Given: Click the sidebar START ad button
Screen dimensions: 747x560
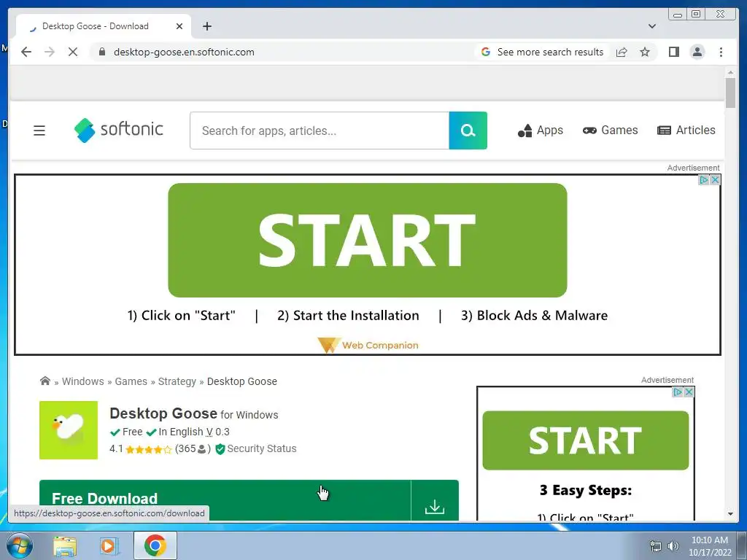Looking at the screenshot, I should pyautogui.click(x=586, y=440).
